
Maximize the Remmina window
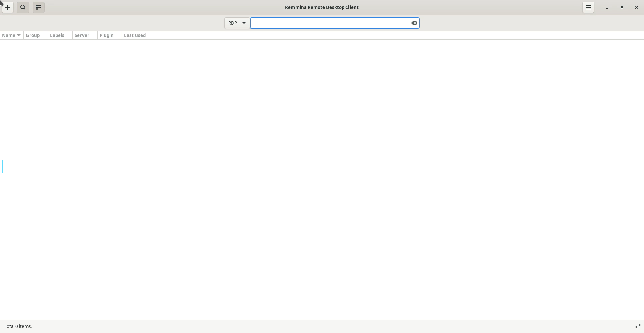point(622,7)
